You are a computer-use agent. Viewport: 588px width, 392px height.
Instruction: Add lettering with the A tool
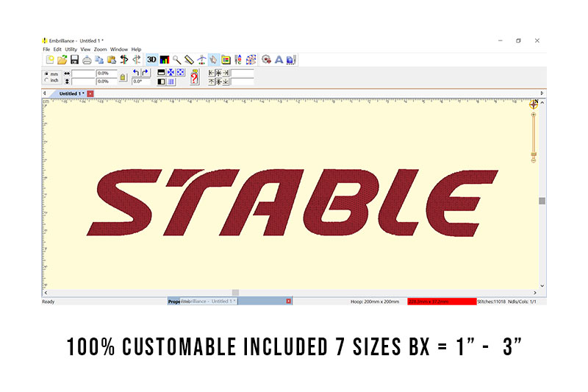(279, 60)
